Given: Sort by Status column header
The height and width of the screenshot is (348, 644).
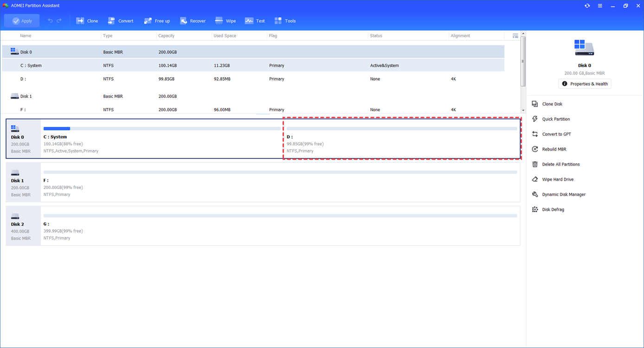Looking at the screenshot, I should tap(376, 36).
